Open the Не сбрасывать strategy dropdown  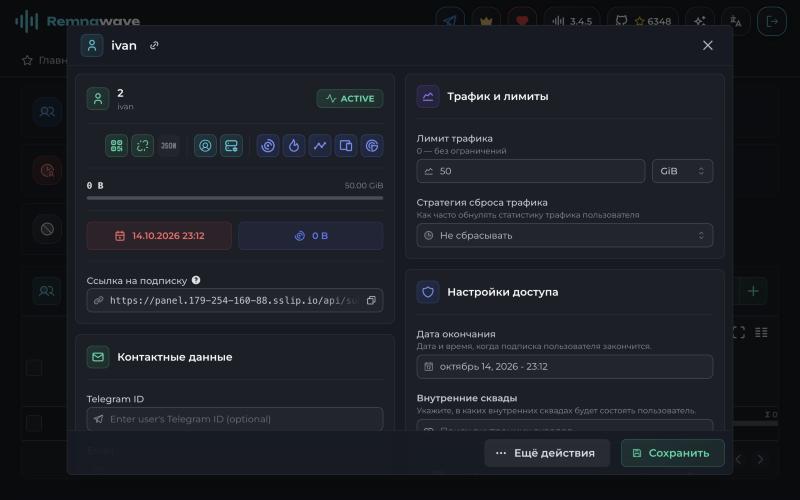564,235
